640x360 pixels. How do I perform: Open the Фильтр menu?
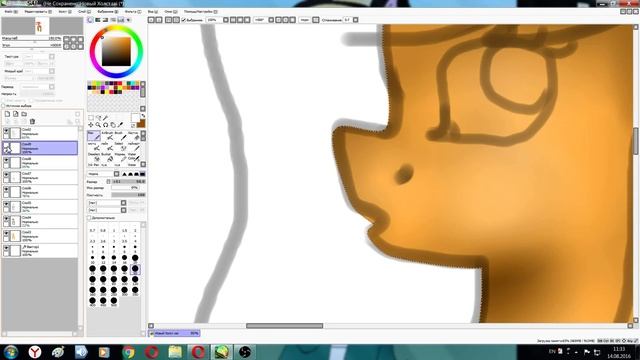[x=133, y=12]
